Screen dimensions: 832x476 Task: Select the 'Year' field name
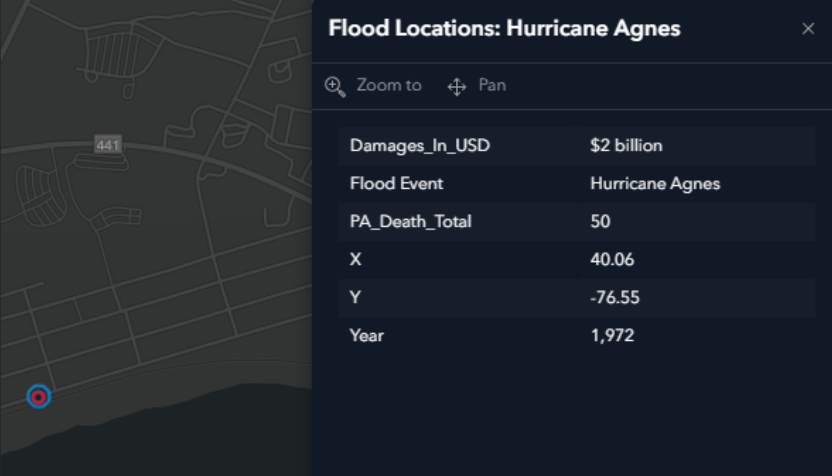pyautogui.click(x=367, y=336)
